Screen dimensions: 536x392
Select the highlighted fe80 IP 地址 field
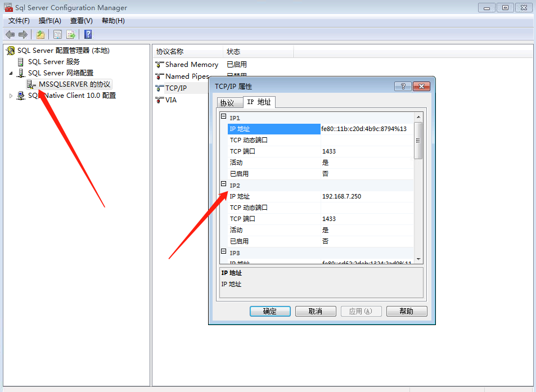[274, 129]
